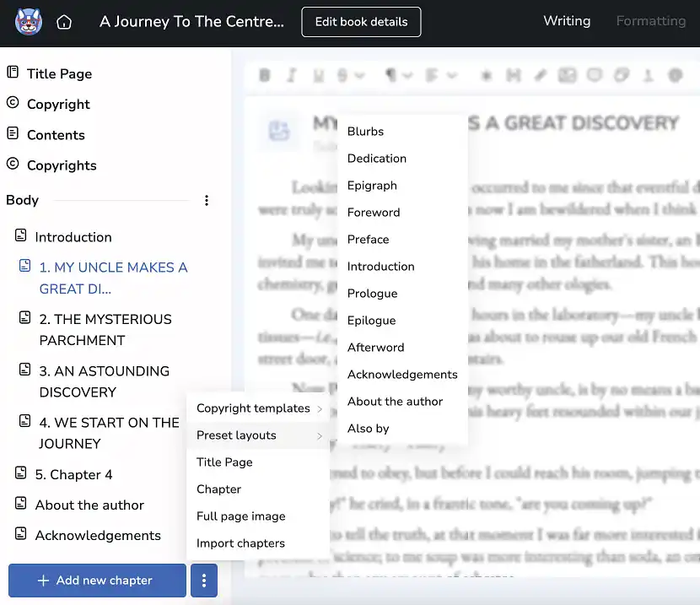Apply italic formatting from the toolbar
The width and height of the screenshot is (700, 605).
[292, 74]
